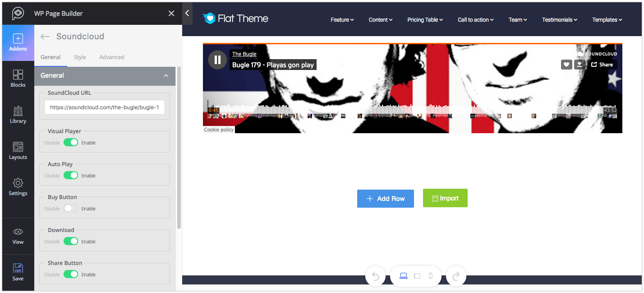
Task: Open the Call to action dropdown
Action: (476, 20)
